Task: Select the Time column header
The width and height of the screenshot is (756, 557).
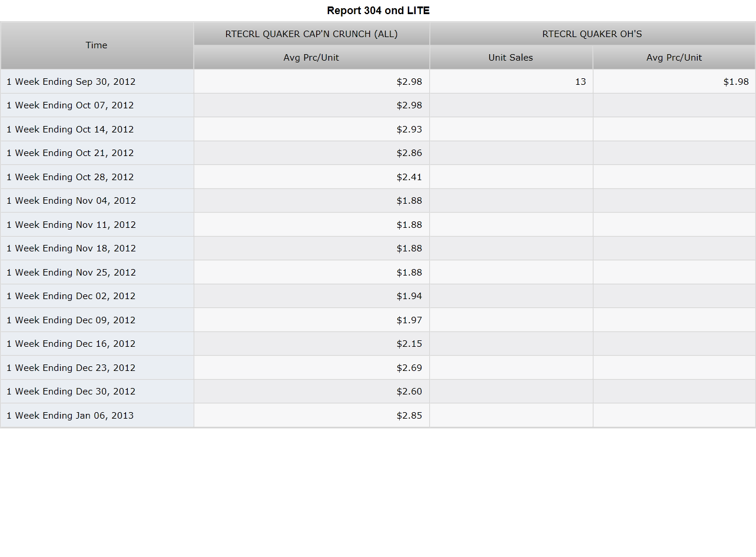Action: (97, 45)
